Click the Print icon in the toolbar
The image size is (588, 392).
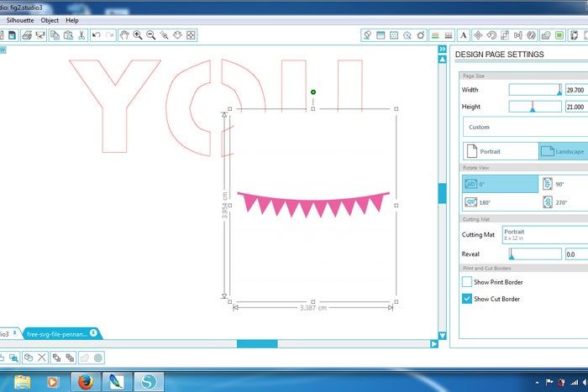pos(27,35)
